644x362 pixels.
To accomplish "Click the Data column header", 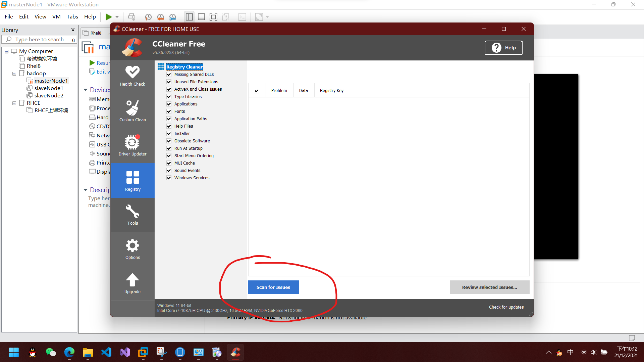I will [x=304, y=90].
